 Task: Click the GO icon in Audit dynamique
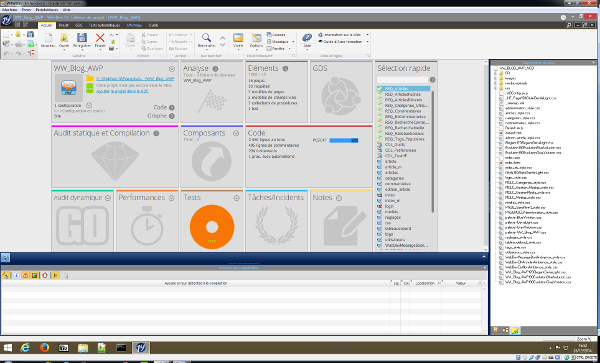(82, 226)
